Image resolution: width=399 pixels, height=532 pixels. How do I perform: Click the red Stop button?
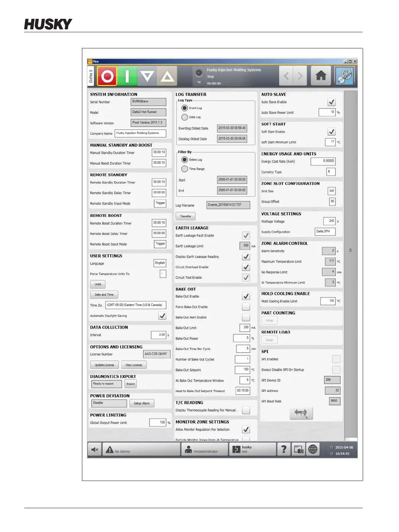coord(107,76)
